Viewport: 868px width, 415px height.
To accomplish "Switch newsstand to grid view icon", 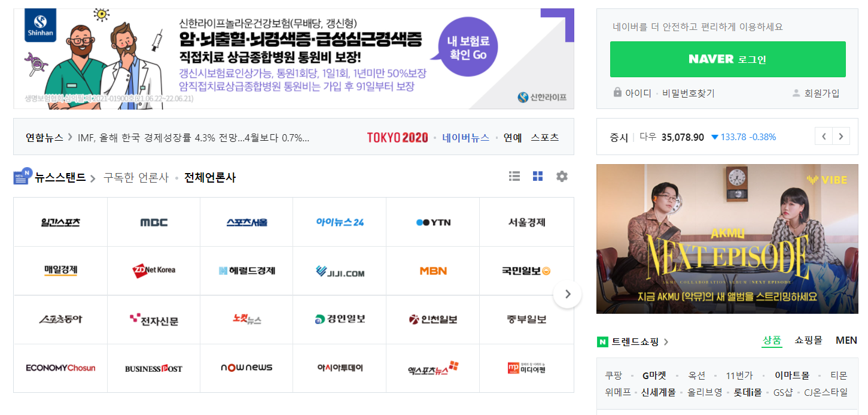I will (538, 176).
